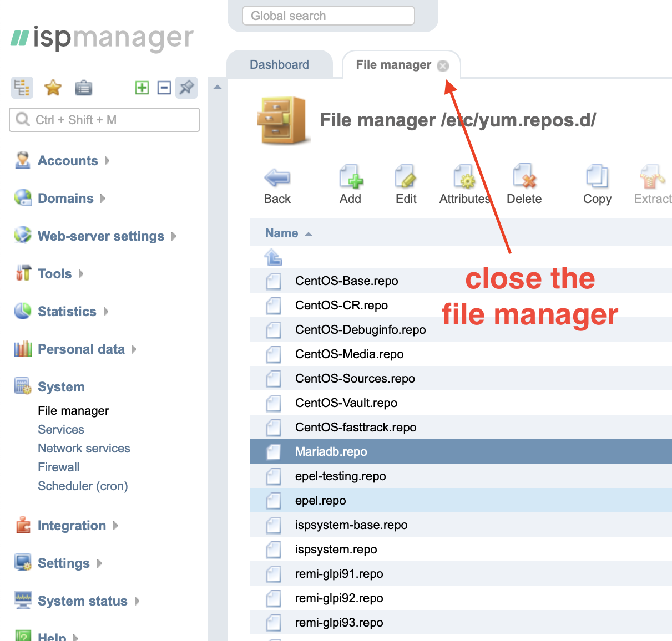
Task: Click the Extract toolbar icon
Action: 653,177
